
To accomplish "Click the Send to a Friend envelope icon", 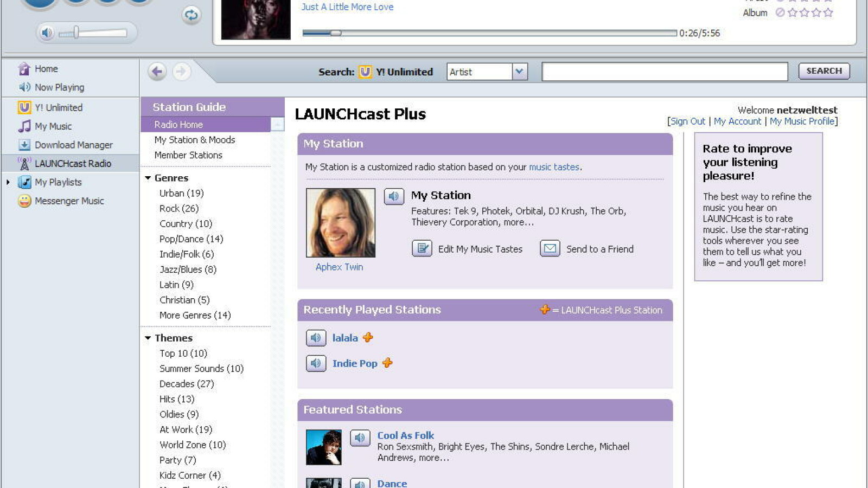I will click(x=550, y=248).
